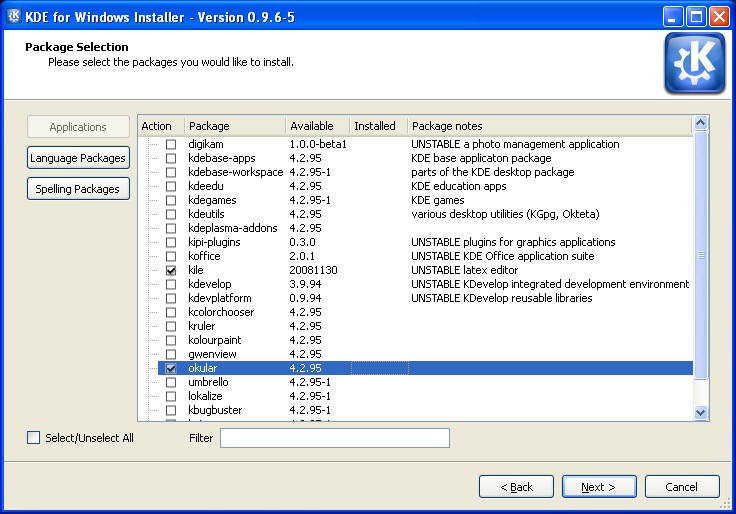Image resolution: width=736 pixels, height=514 pixels.
Task: Click the 1.0.0-beta1 version cell
Action: [x=318, y=144]
